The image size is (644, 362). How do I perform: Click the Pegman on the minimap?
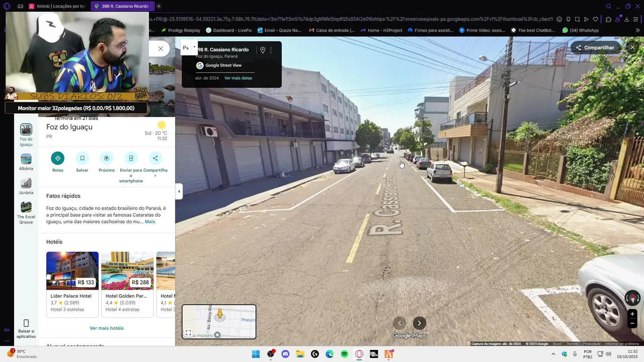pyautogui.click(x=219, y=315)
